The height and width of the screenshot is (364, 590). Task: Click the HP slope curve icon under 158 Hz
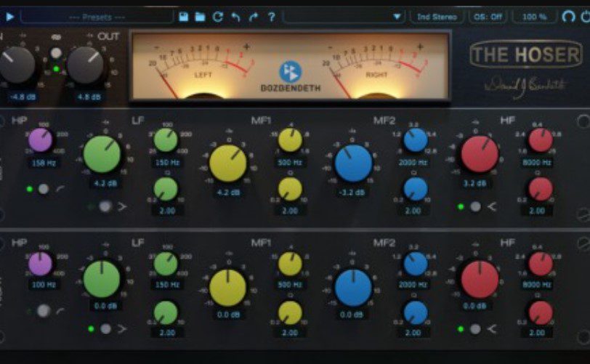coord(60,188)
